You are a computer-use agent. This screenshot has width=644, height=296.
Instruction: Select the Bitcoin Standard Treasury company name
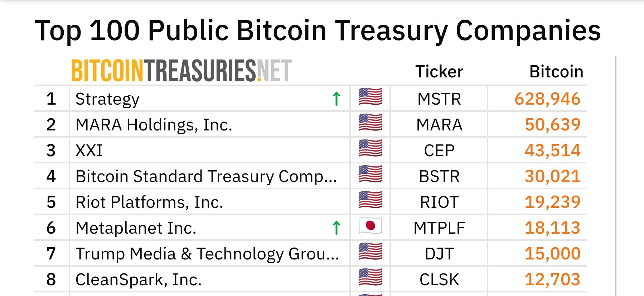[x=206, y=177]
